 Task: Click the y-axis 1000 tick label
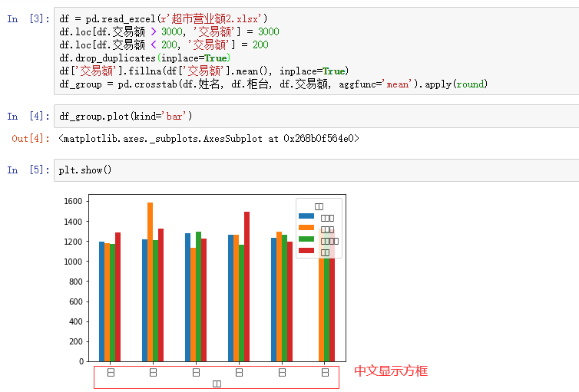[x=73, y=262]
